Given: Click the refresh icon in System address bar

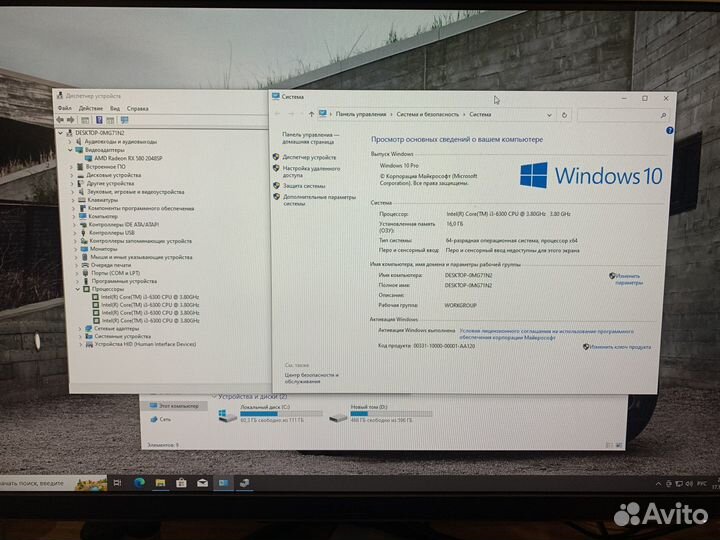Looking at the screenshot, I should click(x=564, y=115).
